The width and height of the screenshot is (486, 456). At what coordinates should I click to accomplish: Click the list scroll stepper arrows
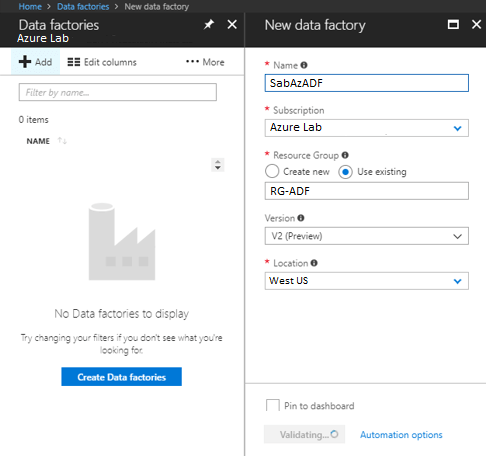[x=218, y=165]
